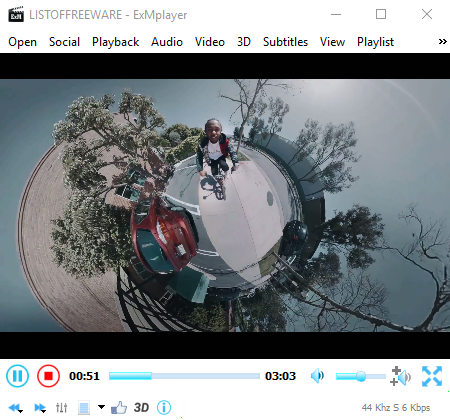Click the video seek bar
Viewport: 450px width, 420px height.
point(184,376)
